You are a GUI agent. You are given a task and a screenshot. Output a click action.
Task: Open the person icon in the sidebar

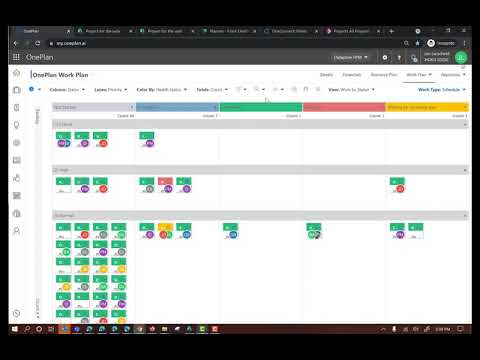pyautogui.click(x=17, y=231)
